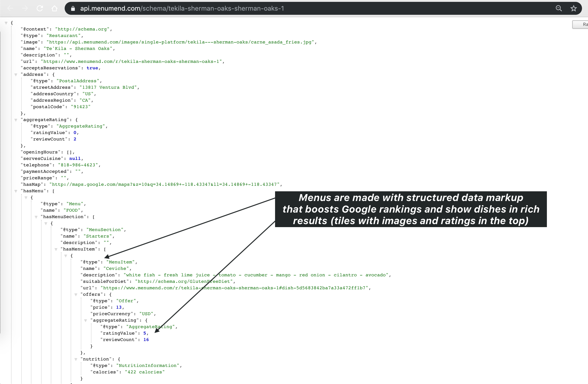588x384 pixels.
Task: Collapse the "address" object
Action: [x=16, y=75]
